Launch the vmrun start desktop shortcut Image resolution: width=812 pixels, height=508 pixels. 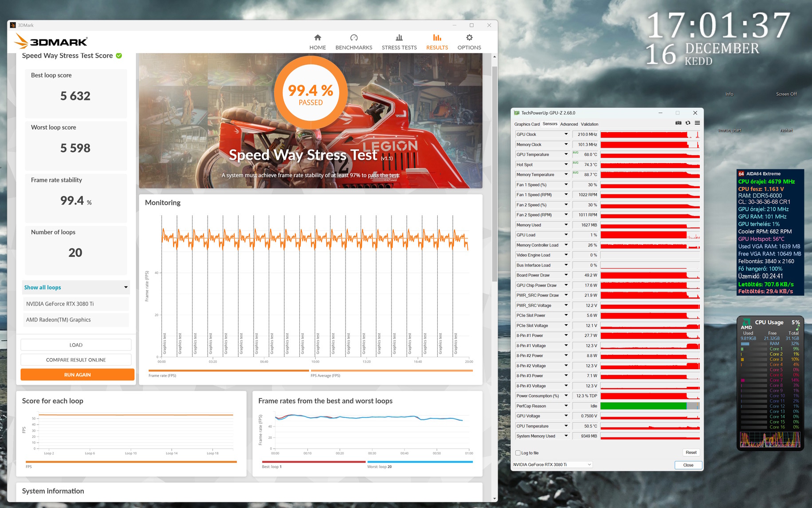tap(729, 130)
